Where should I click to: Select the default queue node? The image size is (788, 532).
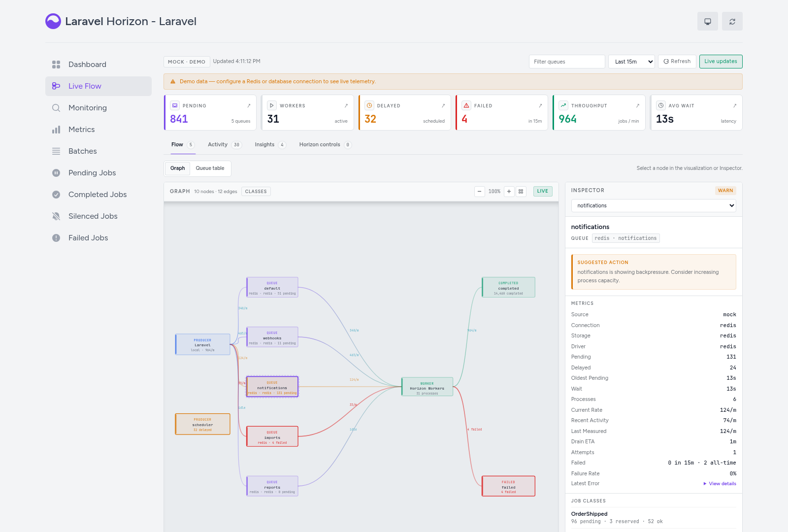pyautogui.click(x=272, y=287)
